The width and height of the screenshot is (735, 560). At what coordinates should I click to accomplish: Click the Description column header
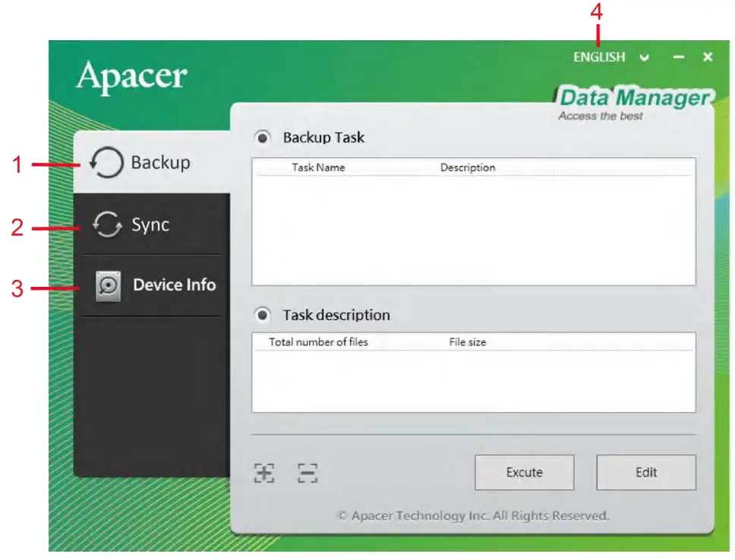coord(468,168)
